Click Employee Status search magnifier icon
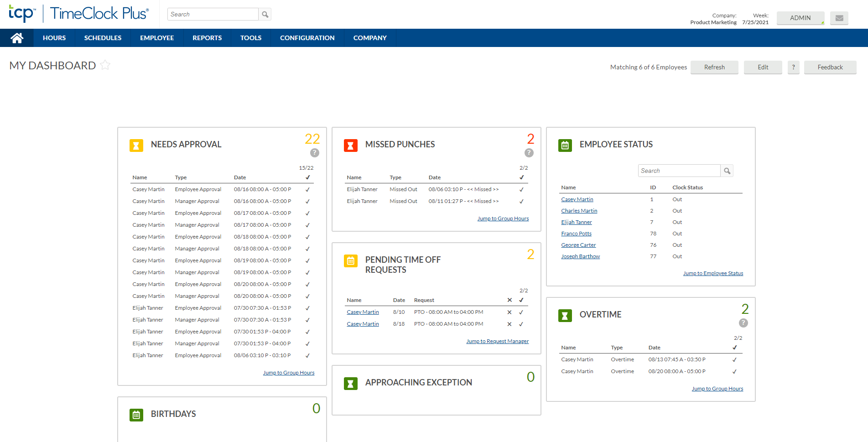868x442 pixels. point(727,171)
